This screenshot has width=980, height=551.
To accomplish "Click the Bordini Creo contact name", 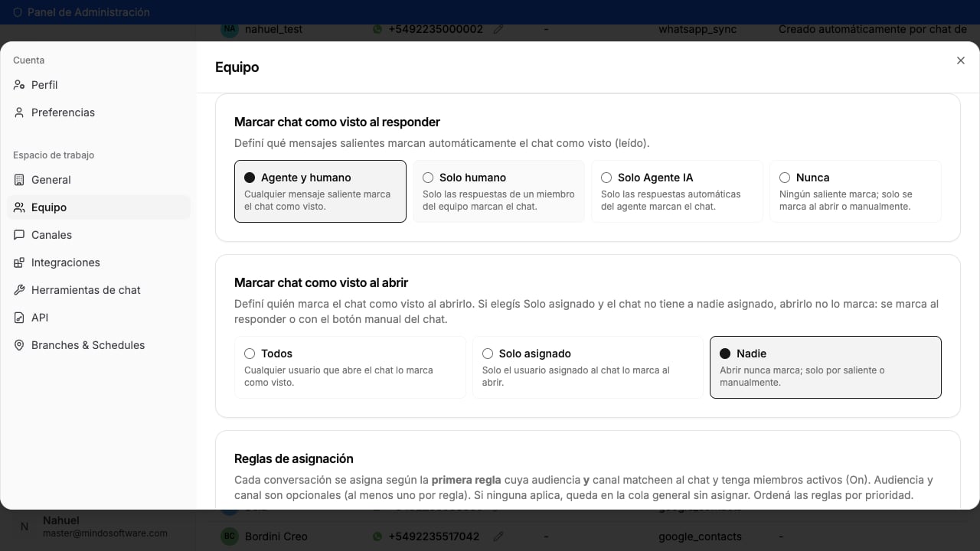I will pos(276,536).
